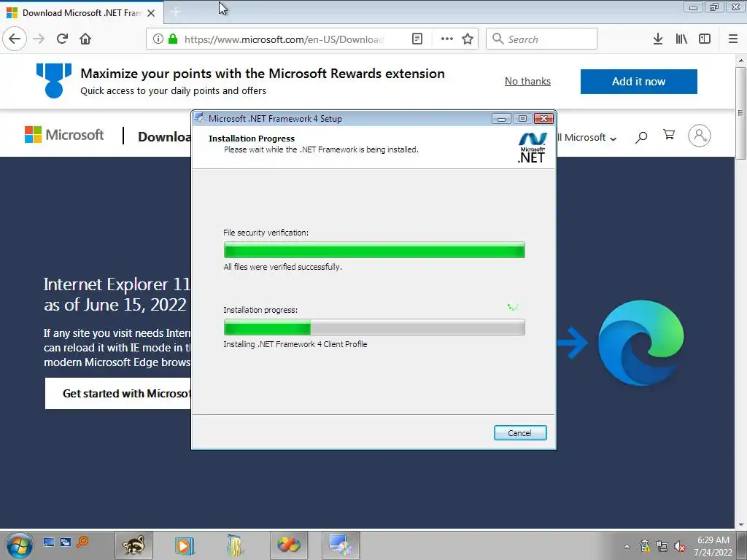
Task: Click the orange search quick launch icon
Action: pos(82,542)
